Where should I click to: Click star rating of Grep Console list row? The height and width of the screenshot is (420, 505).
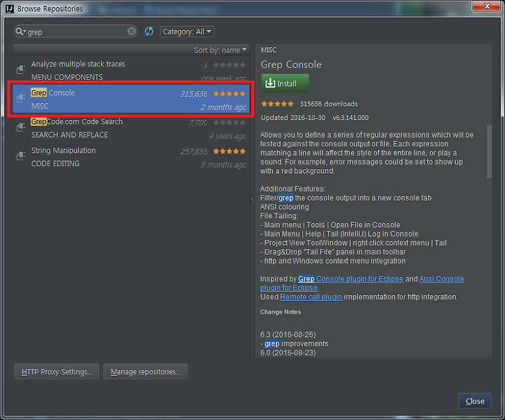coord(229,94)
